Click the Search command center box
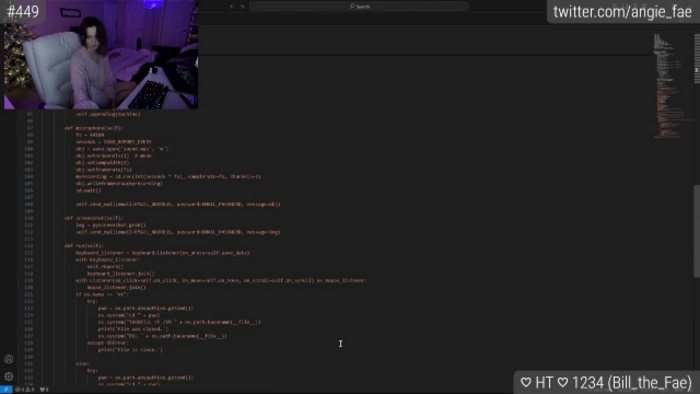This screenshot has height=394, width=700. [x=359, y=6]
